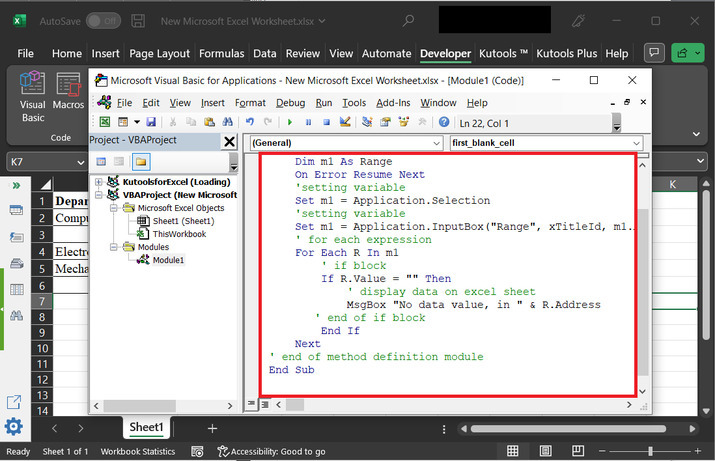Screen dimensions: 715x461
Task: Open Kutools settings gear icon
Action: [x=14, y=427]
